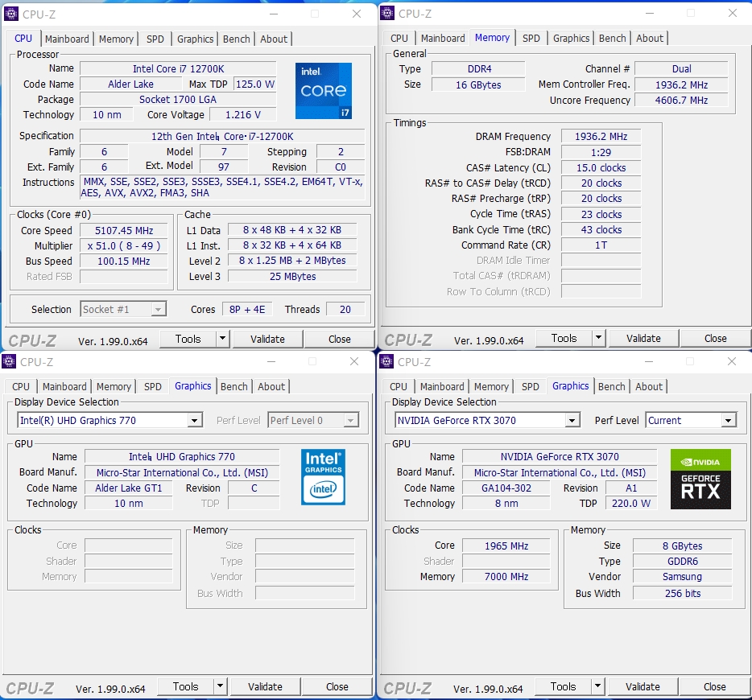752x700 pixels.
Task: Click the Core Speed value field
Action: [x=124, y=230]
